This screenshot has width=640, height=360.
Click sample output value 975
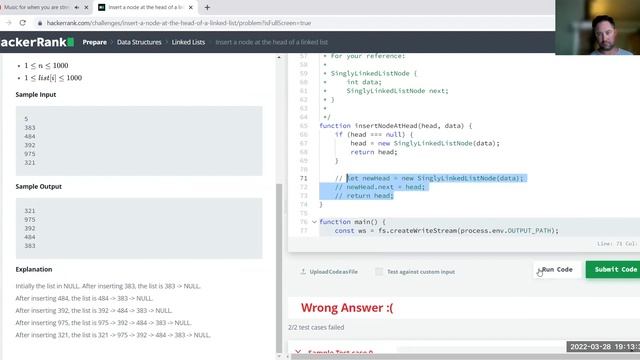(30, 220)
